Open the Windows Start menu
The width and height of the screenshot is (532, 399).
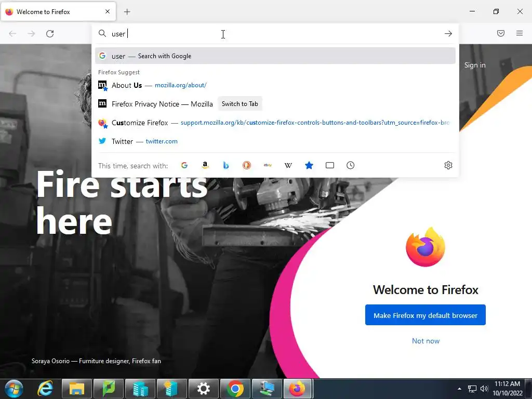[14, 389]
